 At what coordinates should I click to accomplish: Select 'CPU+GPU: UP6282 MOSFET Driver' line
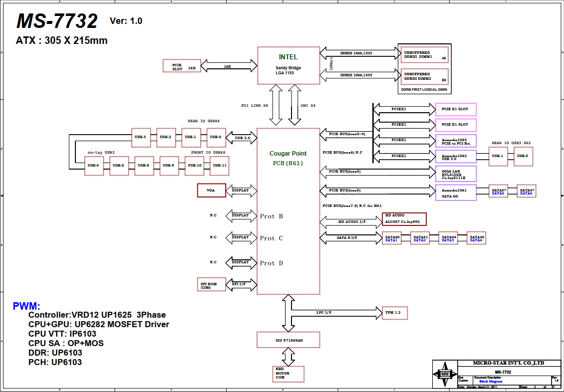[x=98, y=325]
